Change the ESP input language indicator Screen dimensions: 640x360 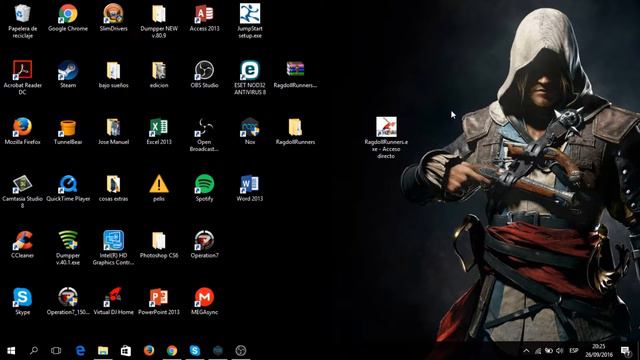[574, 351]
